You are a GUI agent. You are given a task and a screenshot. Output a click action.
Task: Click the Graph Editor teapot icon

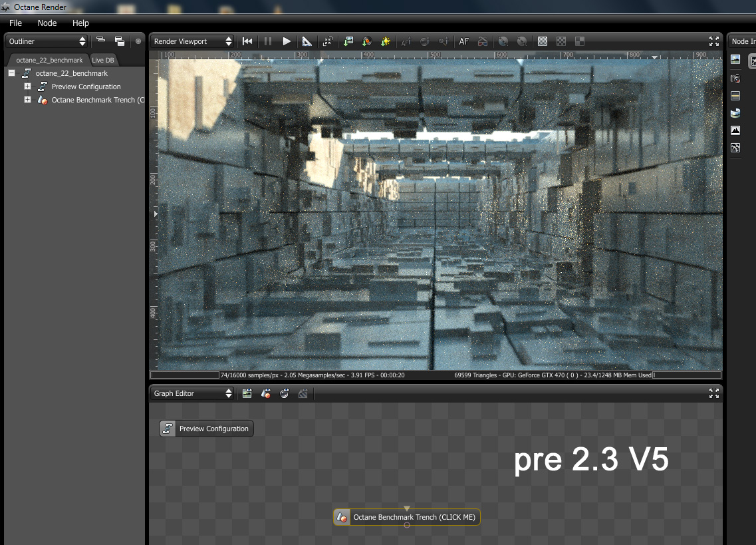(x=285, y=393)
